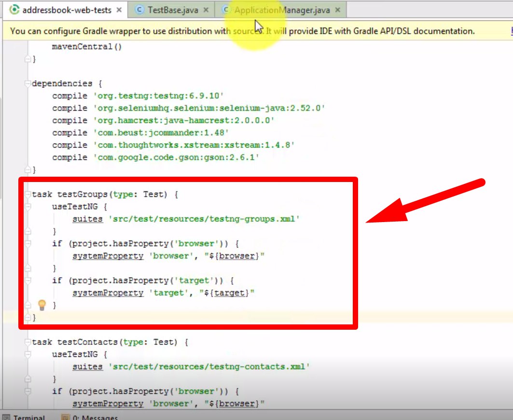
Task: Click the class icon on ApplicationManager.java tab
Action: tap(226, 10)
